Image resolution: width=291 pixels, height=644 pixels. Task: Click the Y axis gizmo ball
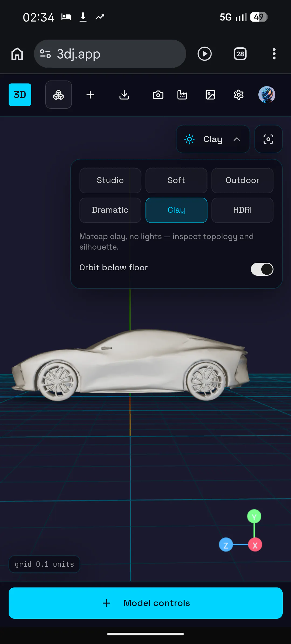click(254, 516)
